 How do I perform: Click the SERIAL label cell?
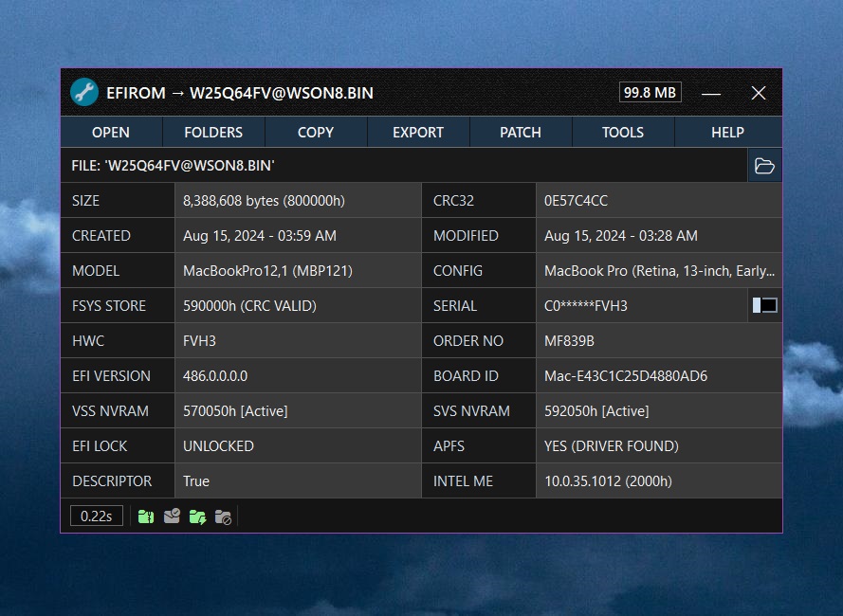coord(479,305)
